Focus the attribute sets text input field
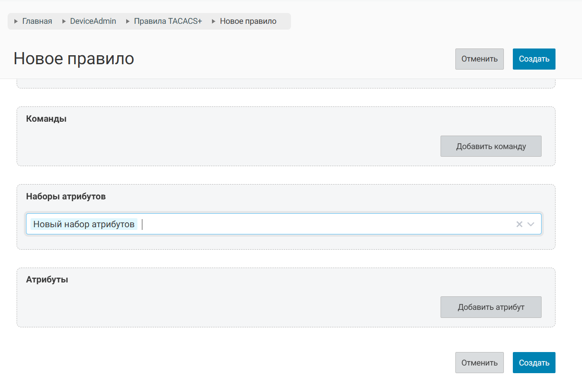 pyautogui.click(x=314, y=224)
